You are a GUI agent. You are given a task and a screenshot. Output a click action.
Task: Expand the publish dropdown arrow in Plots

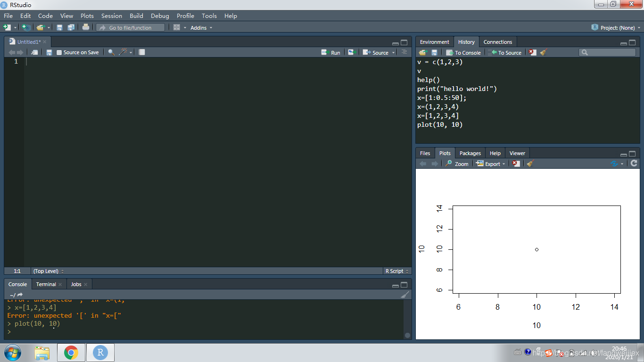point(622,164)
